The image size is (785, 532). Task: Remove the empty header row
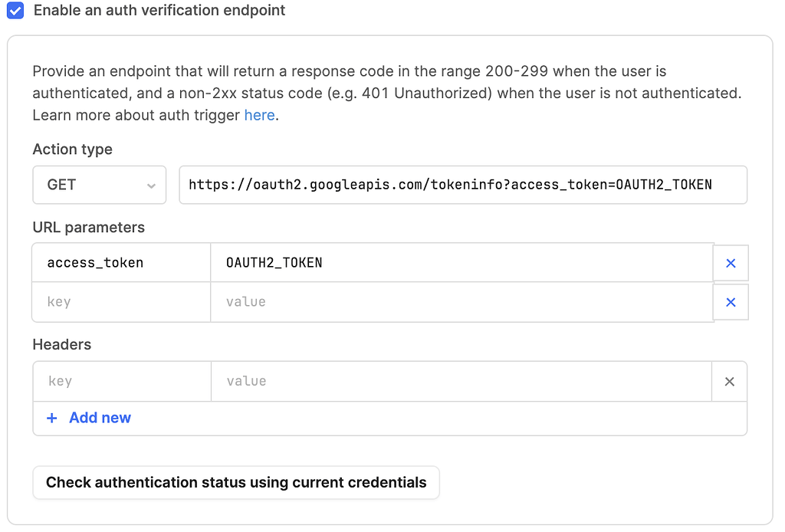(x=729, y=381)
